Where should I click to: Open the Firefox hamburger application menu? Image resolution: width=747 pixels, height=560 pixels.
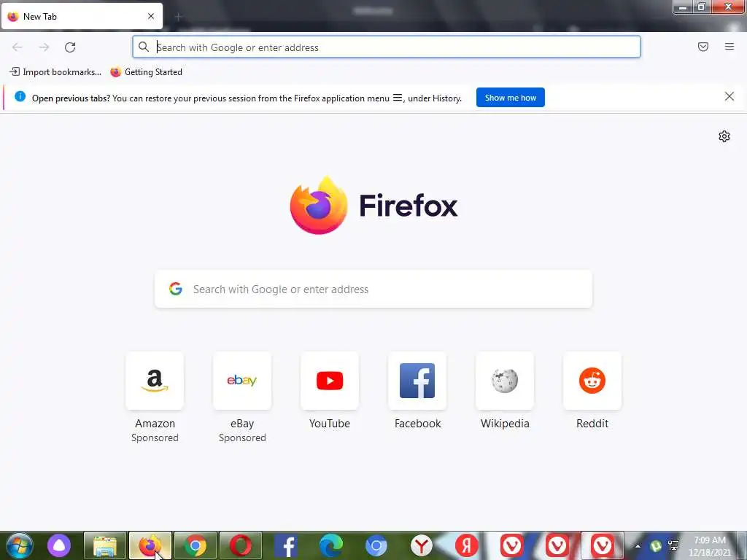(729, 47)
